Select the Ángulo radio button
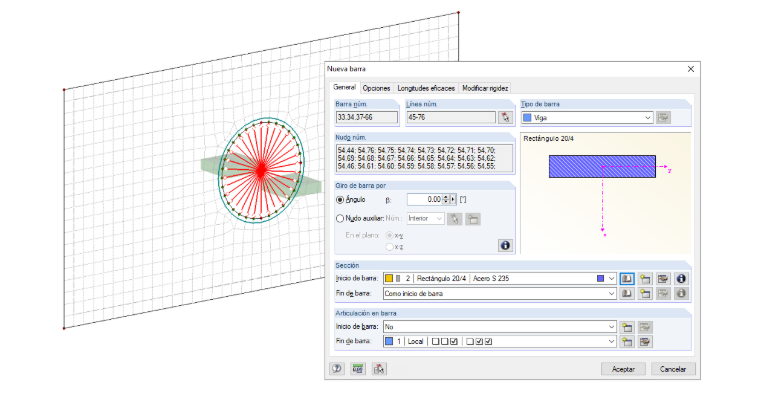The width and height of the screenshot is (760, 420). (340, 200)
